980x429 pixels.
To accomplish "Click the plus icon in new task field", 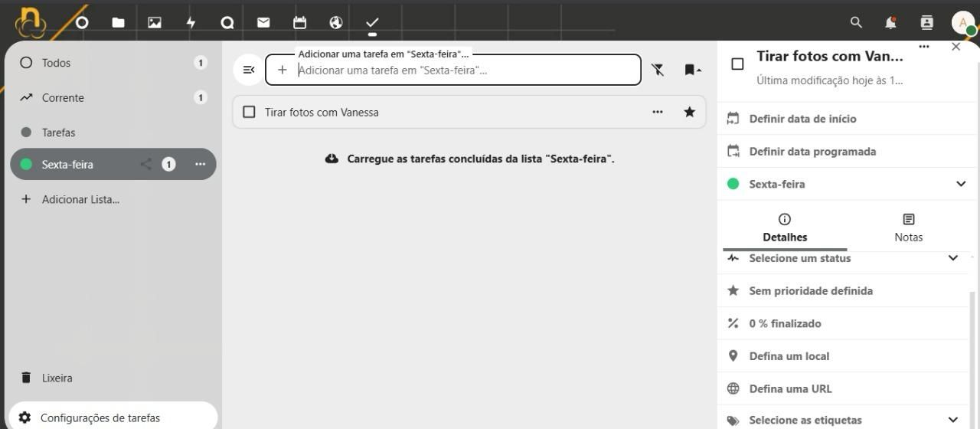I will point(282,70).
